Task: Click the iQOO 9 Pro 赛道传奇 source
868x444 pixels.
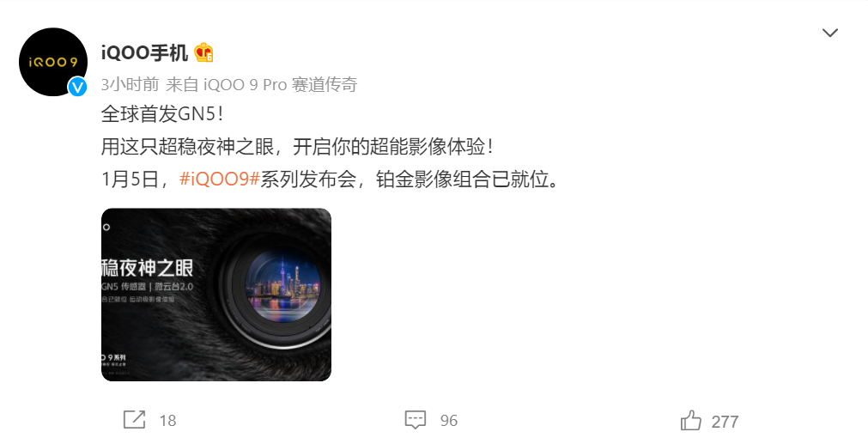Action: pyautogui.click(x=281, y=85)
